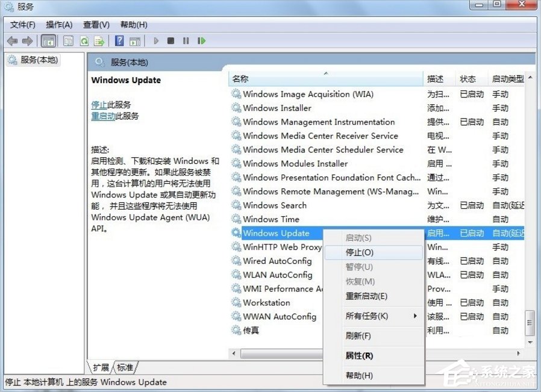Toggle the console tree panel icon
541x392 pixels.
coord(48,41)
